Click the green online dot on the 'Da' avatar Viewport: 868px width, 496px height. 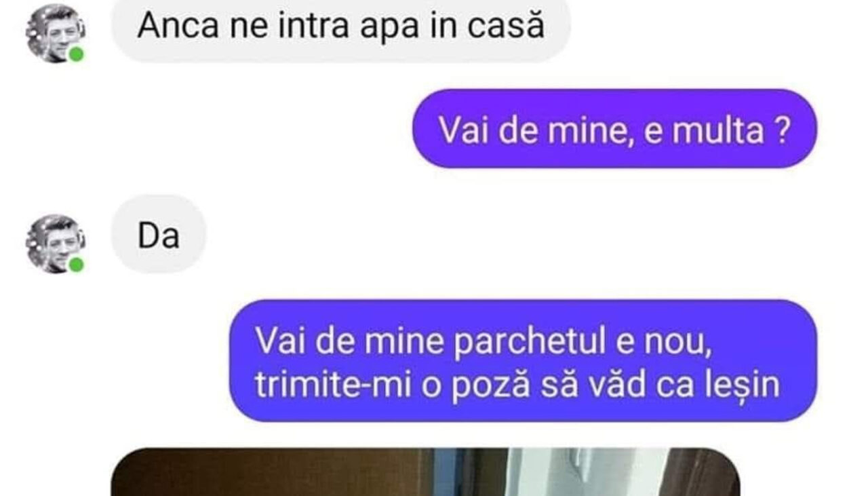pyautogui.click(x=76, y=265)
